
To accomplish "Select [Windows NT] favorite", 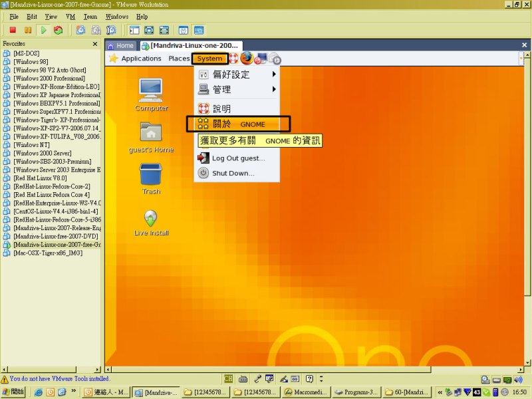I will (x=31, y=144).
